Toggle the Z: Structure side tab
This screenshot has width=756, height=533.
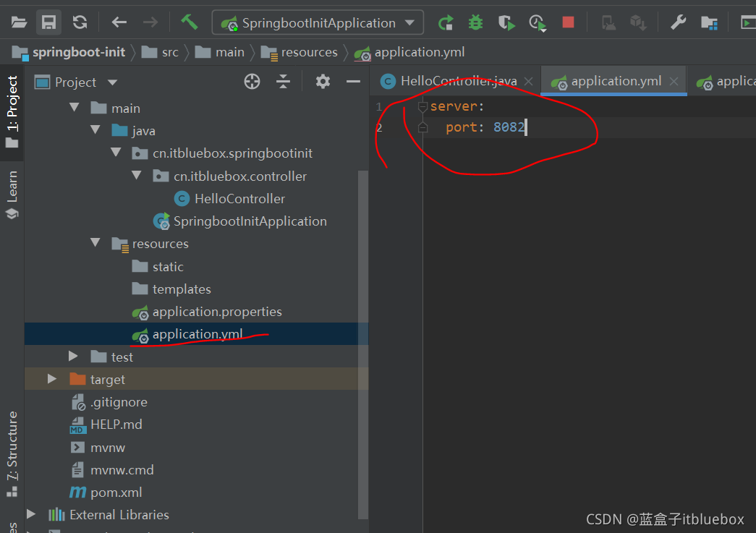(12, 453)
